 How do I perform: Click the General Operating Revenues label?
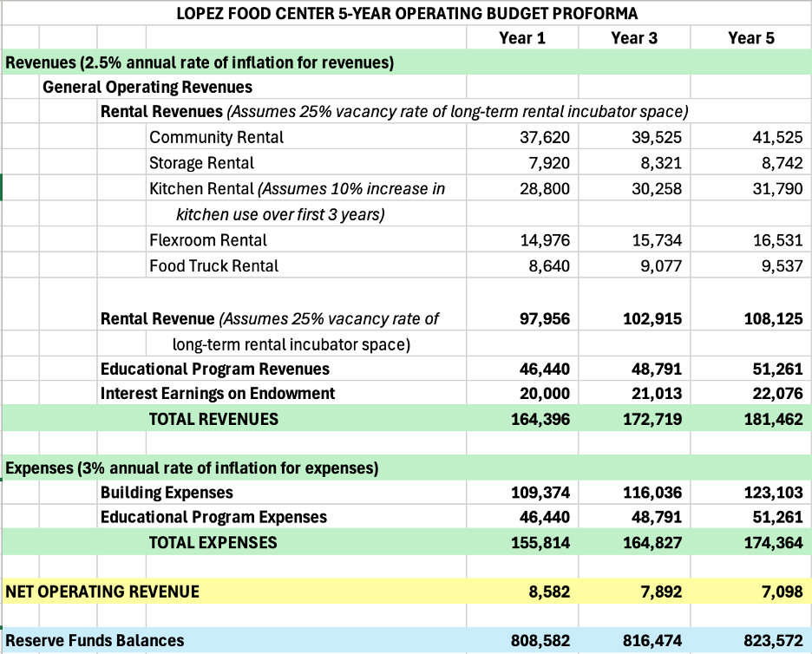pyautogui.click(x=147, y=87)
